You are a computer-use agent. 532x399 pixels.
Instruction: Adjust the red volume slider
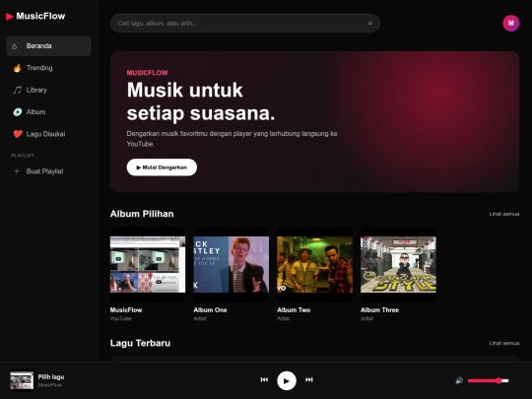tap(489, 380)
